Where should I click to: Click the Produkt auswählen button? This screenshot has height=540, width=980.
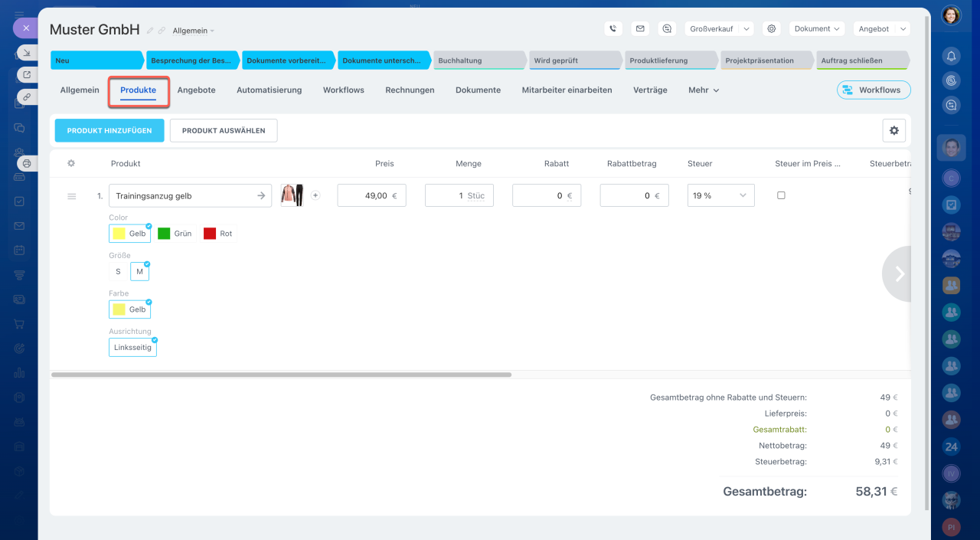224,131
